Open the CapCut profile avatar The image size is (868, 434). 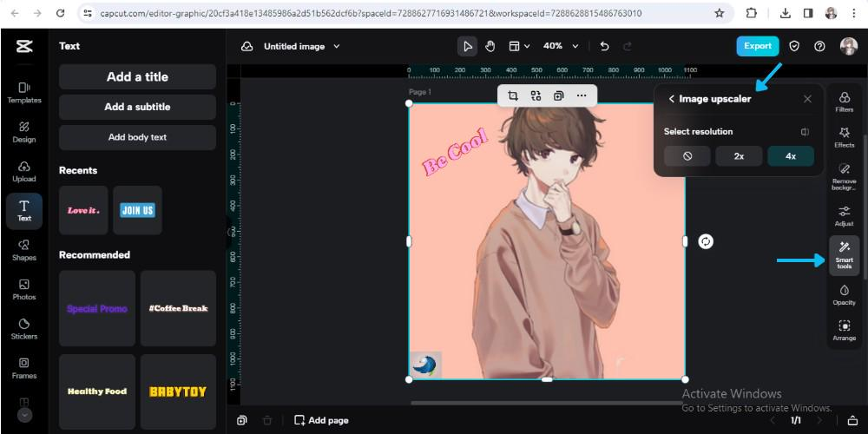pos(849,47)
